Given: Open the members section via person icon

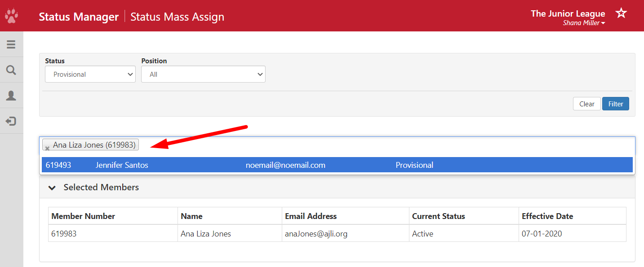Looking at the screenshot, I should [x=11, y=95].
